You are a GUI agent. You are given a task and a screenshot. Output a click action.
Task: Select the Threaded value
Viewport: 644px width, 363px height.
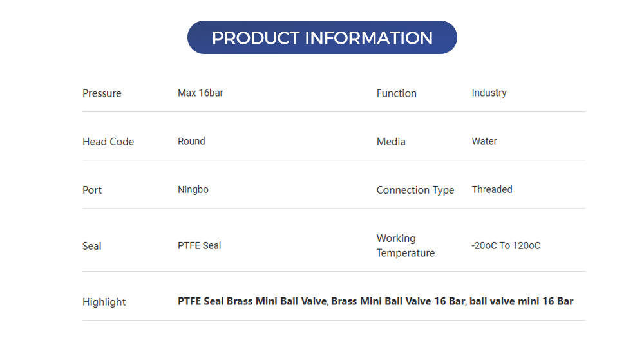tap(492, 189)
